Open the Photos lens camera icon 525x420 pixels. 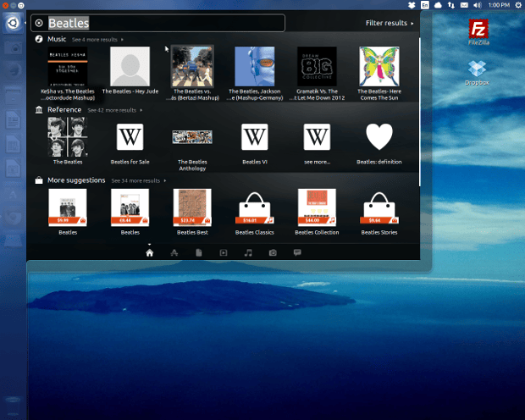(x=273, y=252)
